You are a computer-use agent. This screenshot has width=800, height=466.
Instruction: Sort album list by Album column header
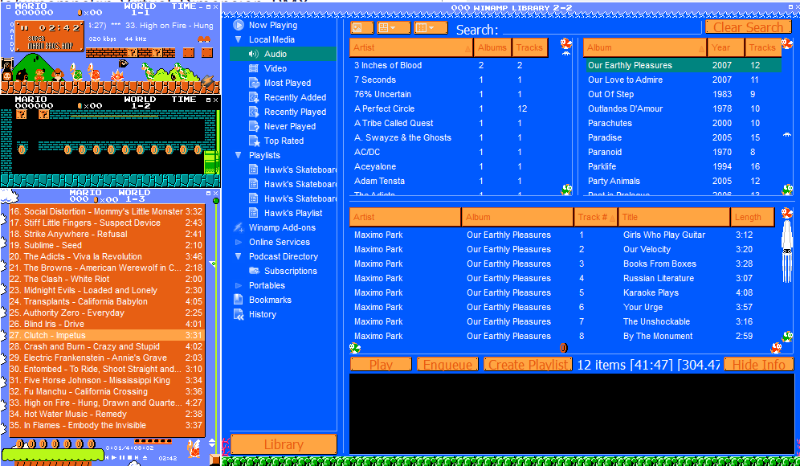point(645,47)
